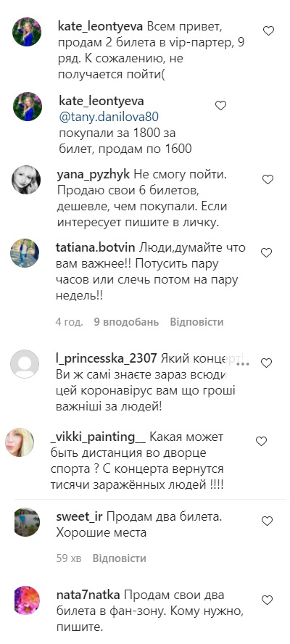Like kate_leontyeva's first comment about vip-партер tickets
290x644 pixels.
(268, 30)
